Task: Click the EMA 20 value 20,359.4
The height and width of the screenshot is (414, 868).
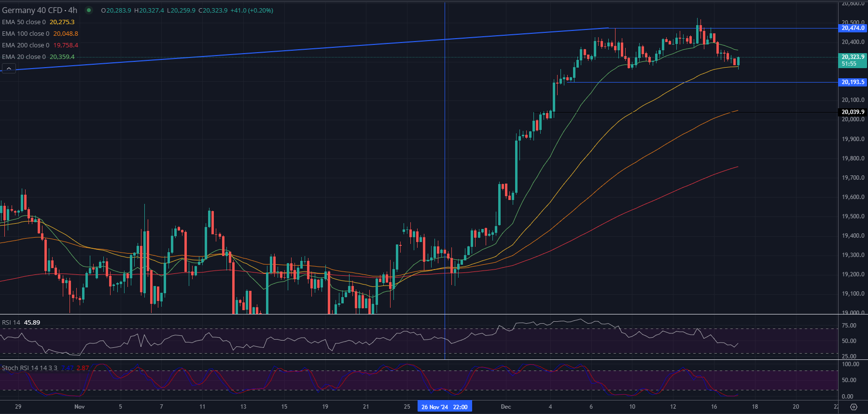Action: tap(62, 57)
